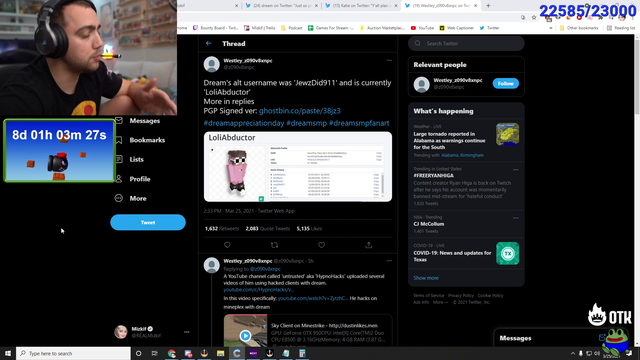Open the LoliAbductor profile image
Screen dimensions: 640x360
click(298, 167)
